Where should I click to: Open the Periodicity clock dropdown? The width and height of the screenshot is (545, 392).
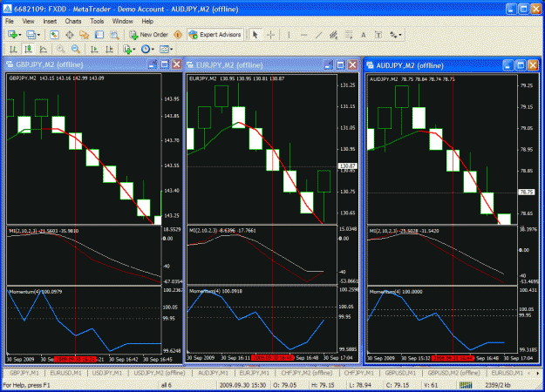(x=147, y=50)
